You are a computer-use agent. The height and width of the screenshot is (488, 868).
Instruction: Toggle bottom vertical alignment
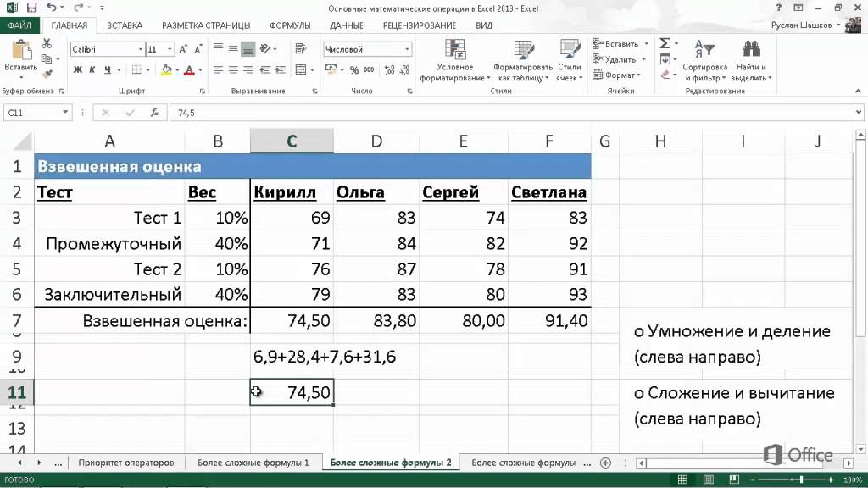tap(248, 48)
